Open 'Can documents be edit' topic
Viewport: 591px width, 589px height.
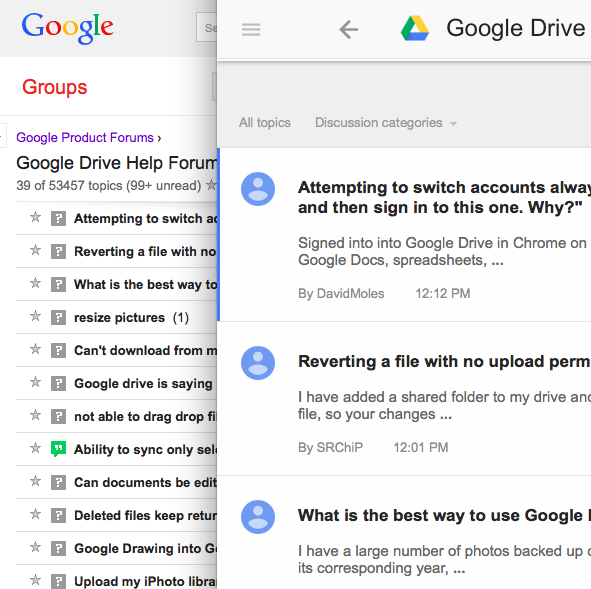coord(145,483)
